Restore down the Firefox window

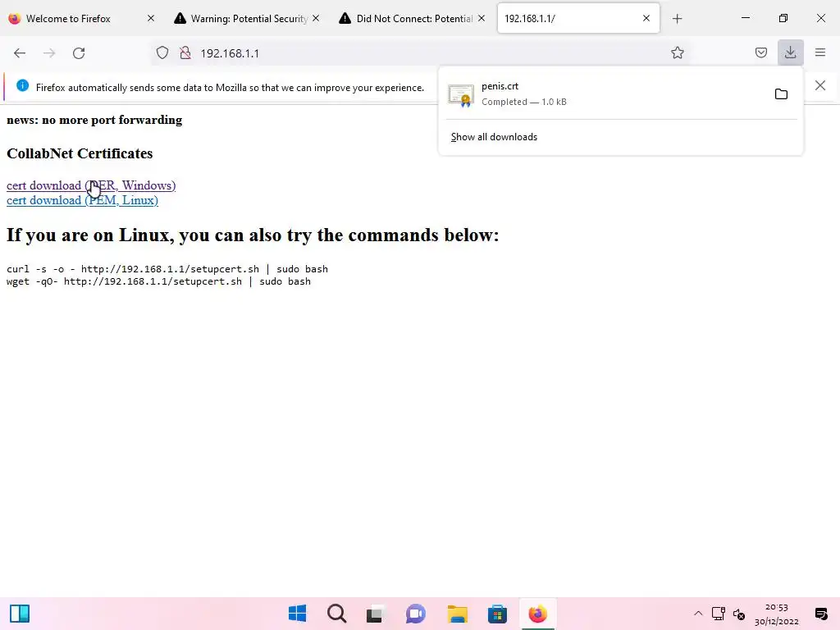pyautogui.click(x=783, y=18)
